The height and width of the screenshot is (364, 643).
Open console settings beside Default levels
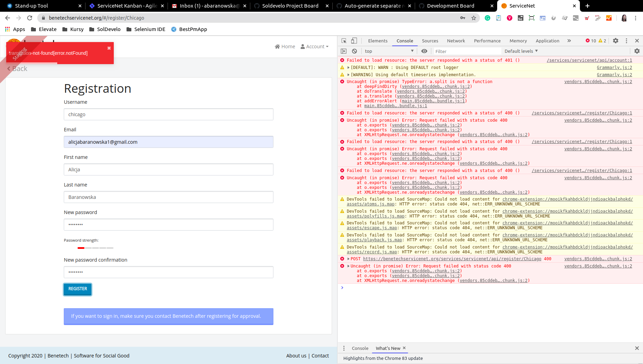tap(637, 51)
